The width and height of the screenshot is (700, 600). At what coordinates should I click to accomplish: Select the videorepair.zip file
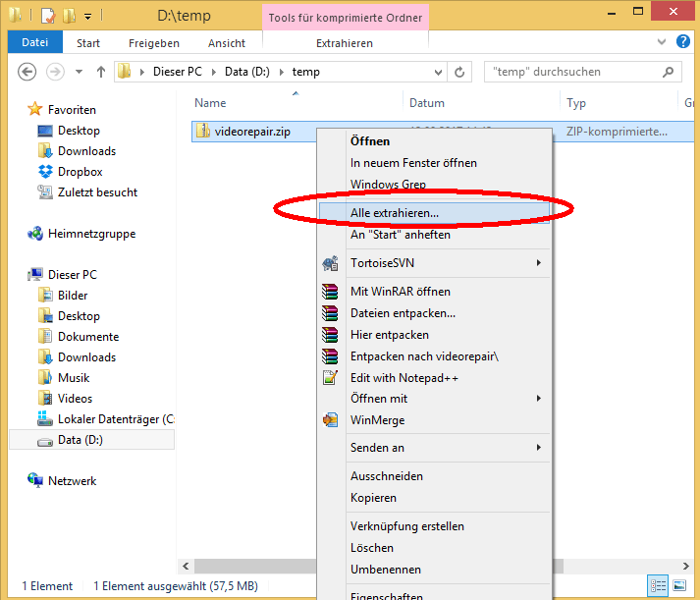252,132
